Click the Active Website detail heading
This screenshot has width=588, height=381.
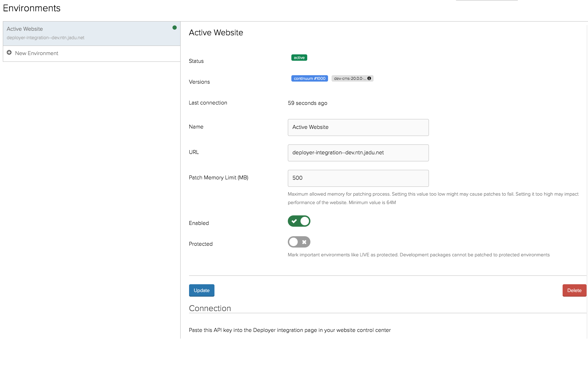[216, 32]
